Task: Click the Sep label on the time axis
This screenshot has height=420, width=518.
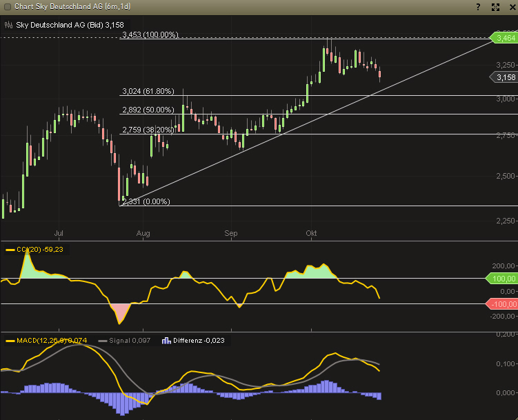Action: [231, 233]
